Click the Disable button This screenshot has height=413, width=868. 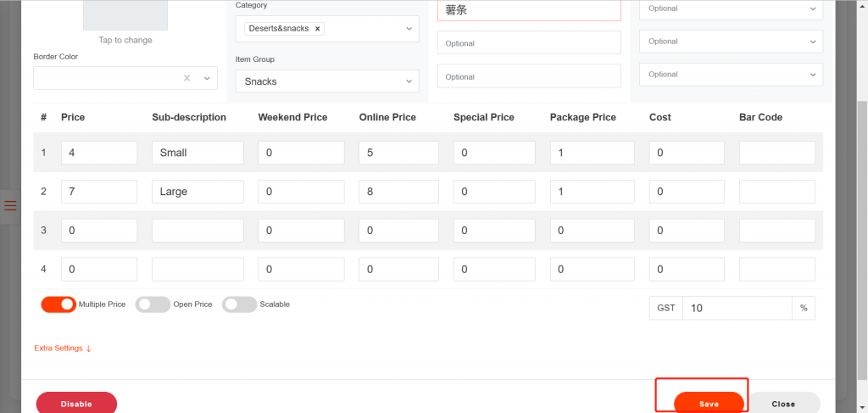tap(76, 404)
